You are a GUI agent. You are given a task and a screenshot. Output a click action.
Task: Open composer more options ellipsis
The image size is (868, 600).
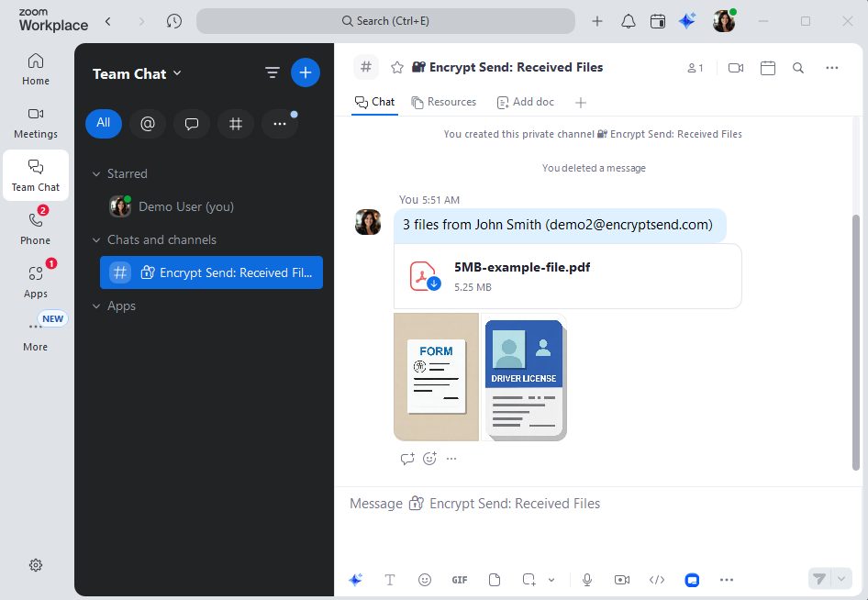point(727,580)
